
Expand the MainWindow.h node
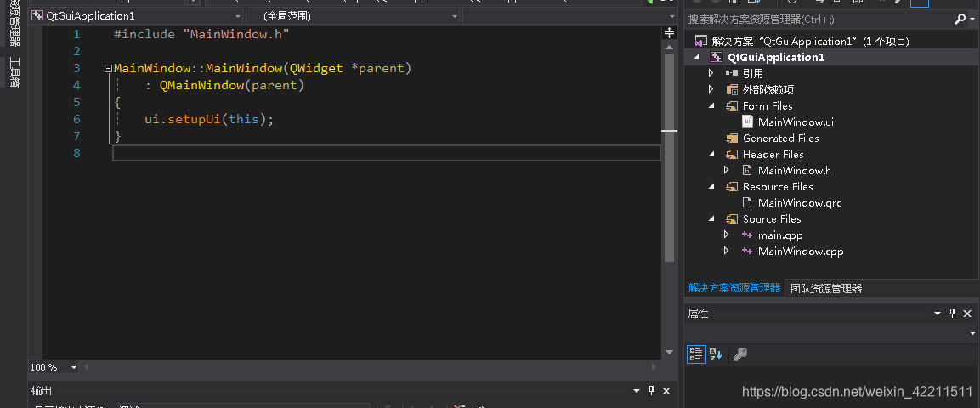726,171
